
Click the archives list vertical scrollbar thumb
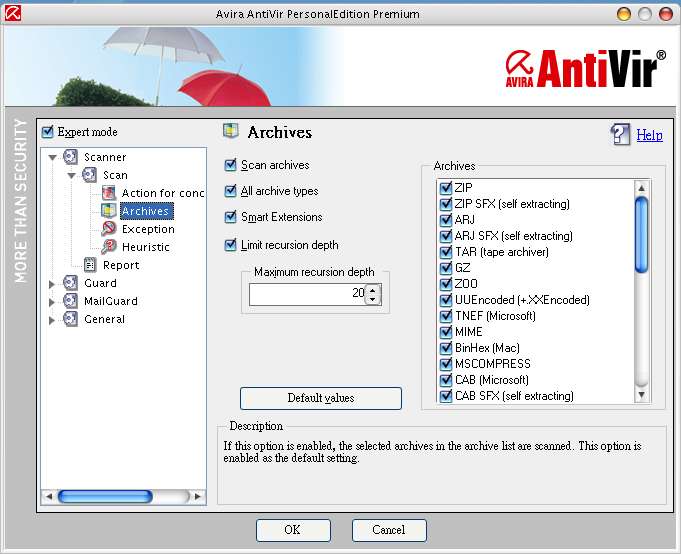click(x=641, y=235)
